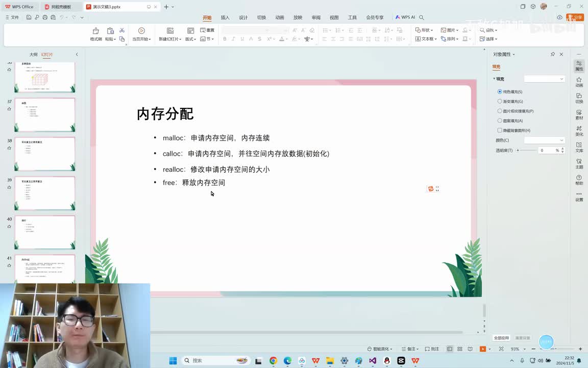Click the Apply to All (全部应用) button
This screenshot has height=368, width=588.
point(501,337)
